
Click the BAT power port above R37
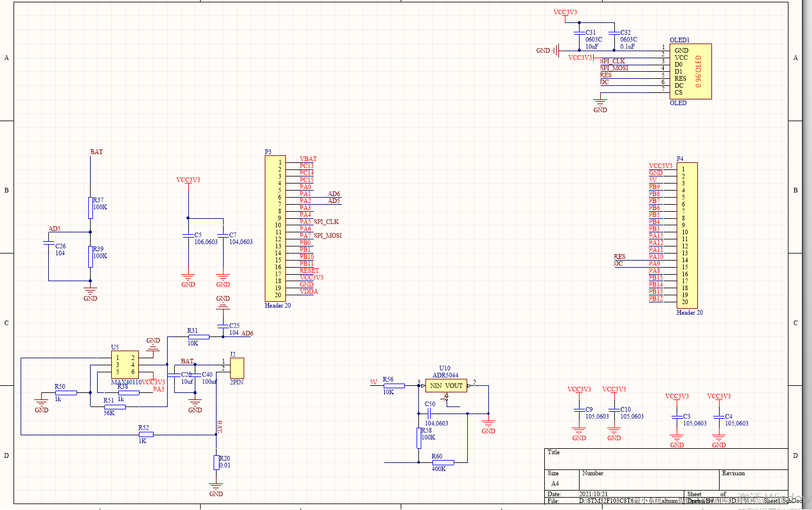[96, 152]
